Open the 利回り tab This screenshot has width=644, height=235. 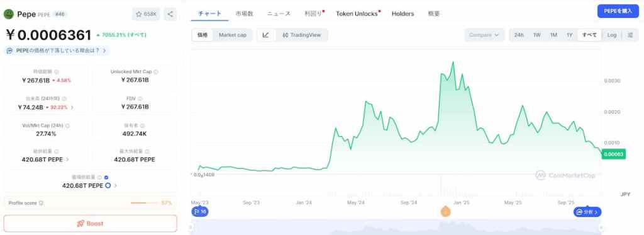(314, 14)
